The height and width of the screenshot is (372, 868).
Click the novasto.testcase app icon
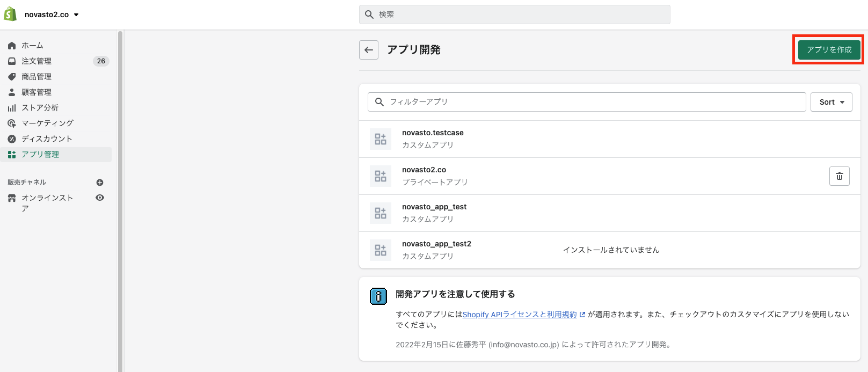click(381, 139)
